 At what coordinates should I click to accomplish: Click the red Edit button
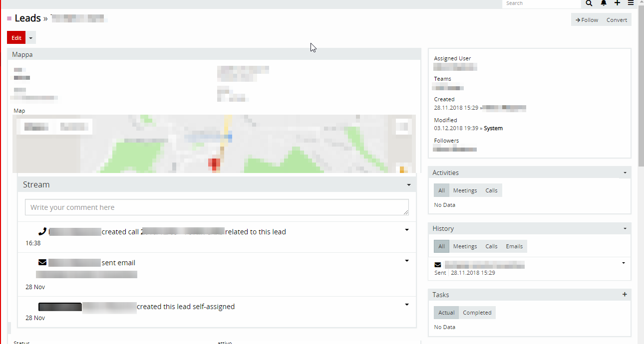click(x=16, y=38)
